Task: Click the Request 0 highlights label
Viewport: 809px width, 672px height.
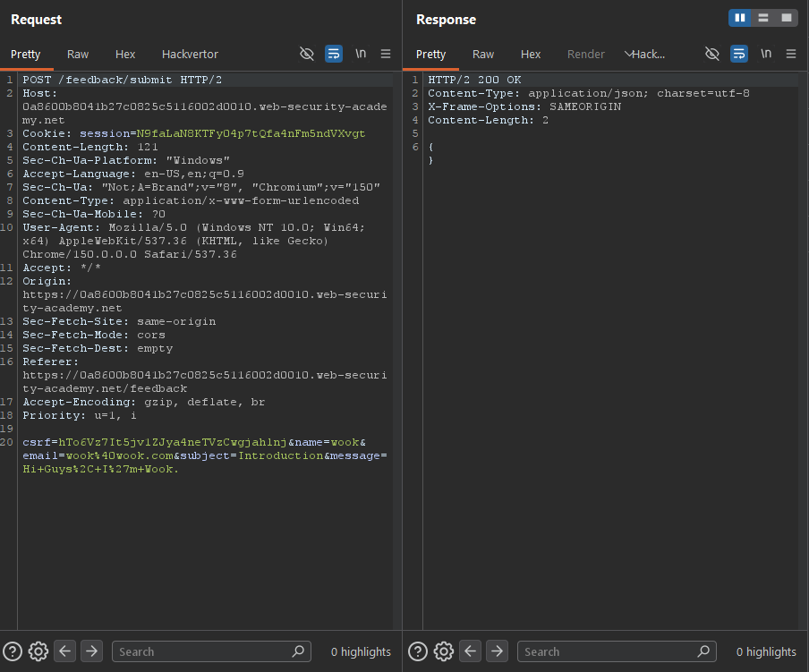Action: point(361,652)
